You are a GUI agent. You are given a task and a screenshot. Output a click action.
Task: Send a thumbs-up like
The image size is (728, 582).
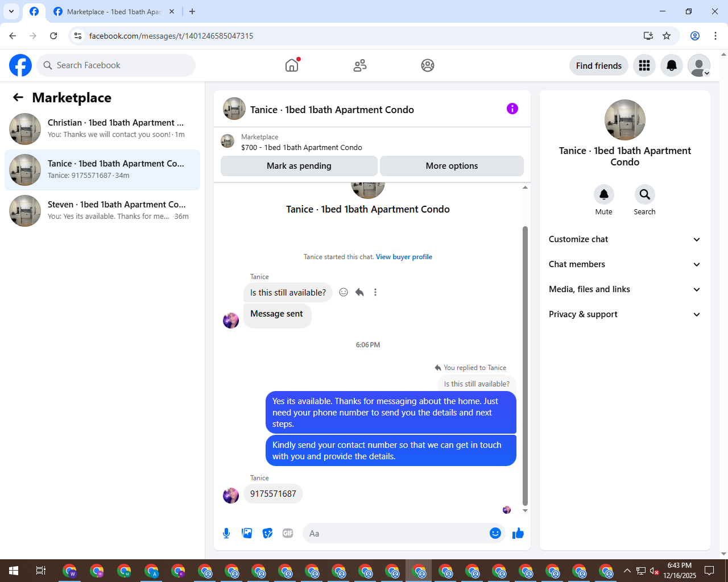click(x=518, y=533)
